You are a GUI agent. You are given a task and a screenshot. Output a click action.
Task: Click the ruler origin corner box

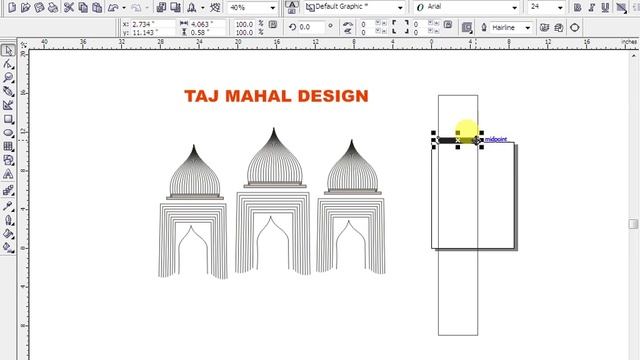pos(23,44)
